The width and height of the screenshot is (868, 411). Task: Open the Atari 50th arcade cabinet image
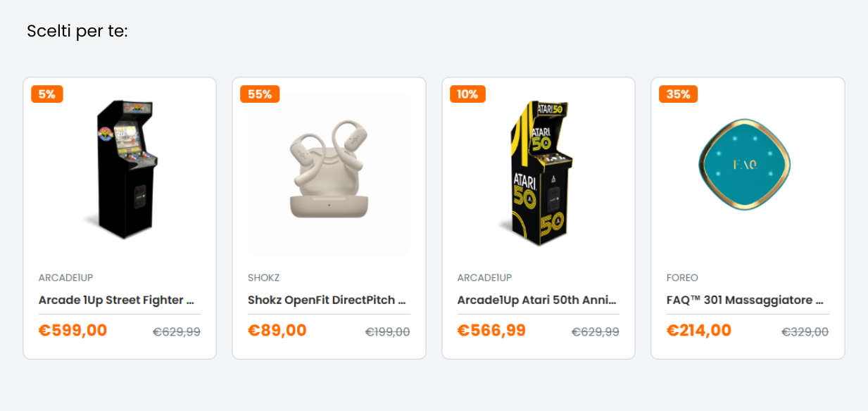[x=536, y=173]
